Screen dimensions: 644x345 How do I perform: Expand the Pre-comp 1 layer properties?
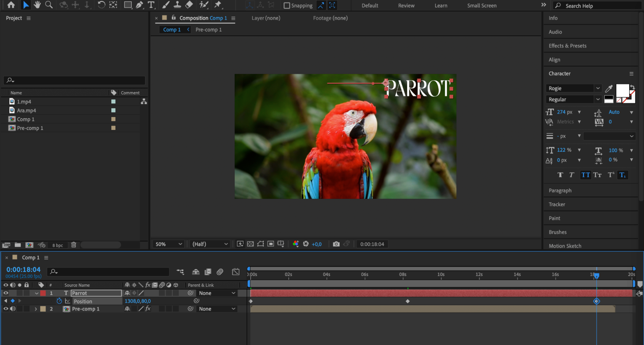pos(36,309)
